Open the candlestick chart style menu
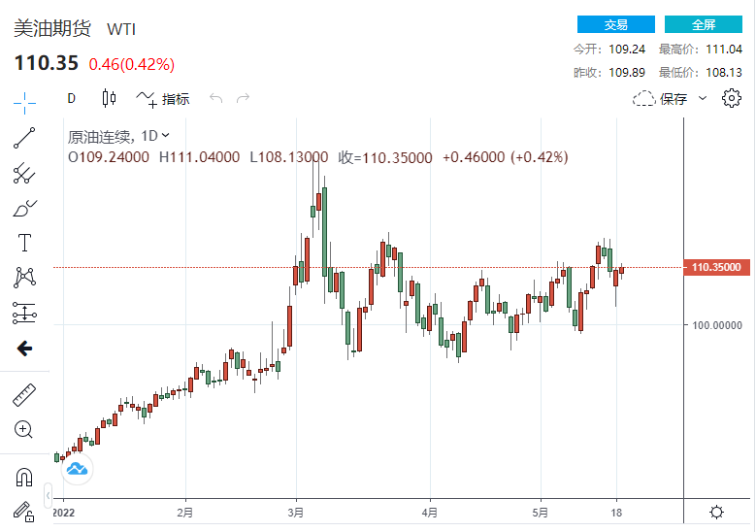Screen dimensions: 756x532 (x=108, y=99)
